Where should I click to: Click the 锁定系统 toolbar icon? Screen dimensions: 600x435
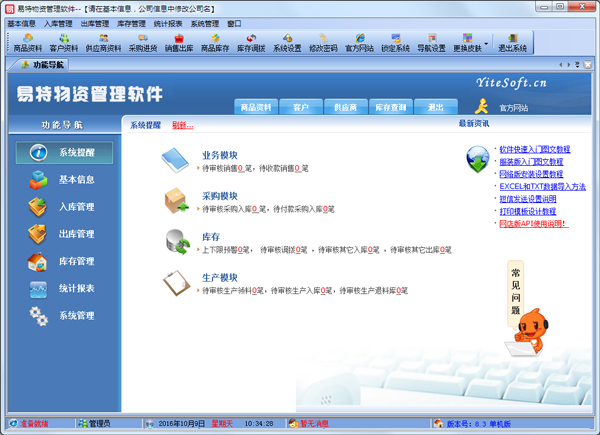(395, 42)
